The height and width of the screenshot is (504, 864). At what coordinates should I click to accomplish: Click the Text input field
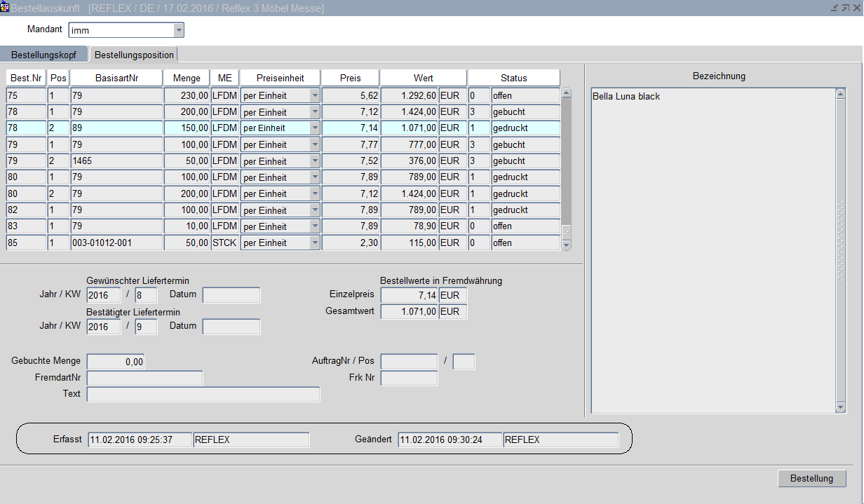pos(203,395)
